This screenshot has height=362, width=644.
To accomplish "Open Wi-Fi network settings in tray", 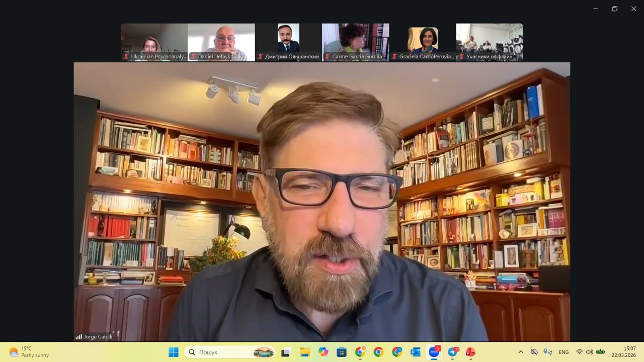I will click(x=580, y=352).
